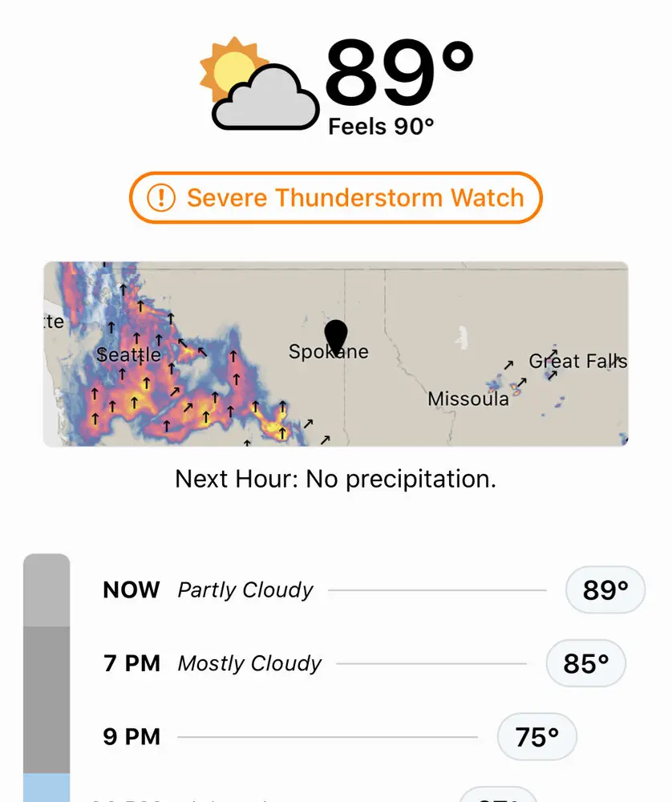Tap the 89° pill in the NOW row
The height and width of the screenshot is (802, 672).
(605, 589)
